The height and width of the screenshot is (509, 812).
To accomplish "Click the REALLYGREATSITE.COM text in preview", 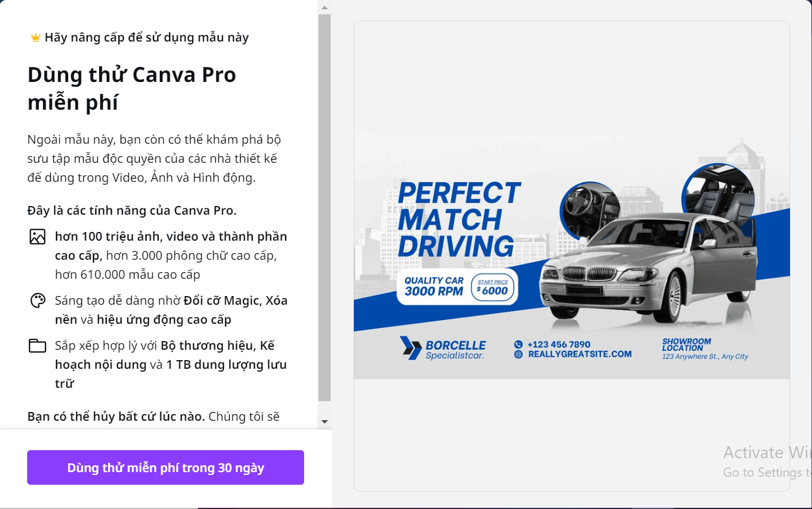I will click(x=580, y=354).
